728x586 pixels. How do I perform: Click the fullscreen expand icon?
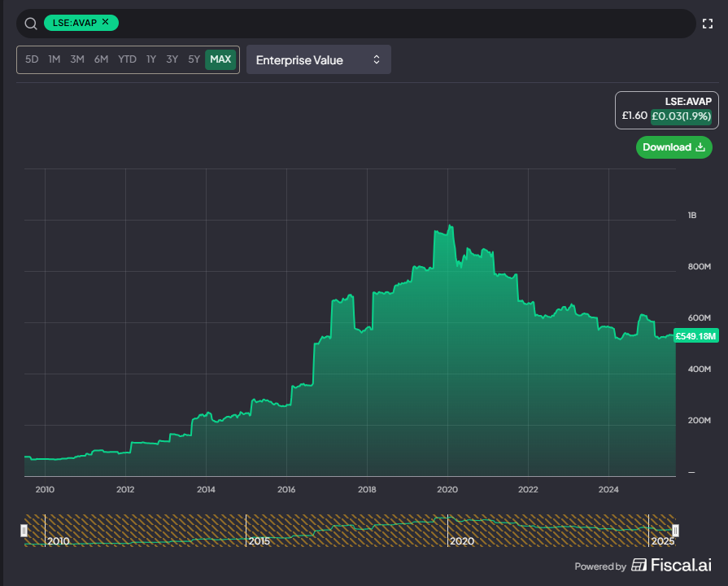point(707,23)
